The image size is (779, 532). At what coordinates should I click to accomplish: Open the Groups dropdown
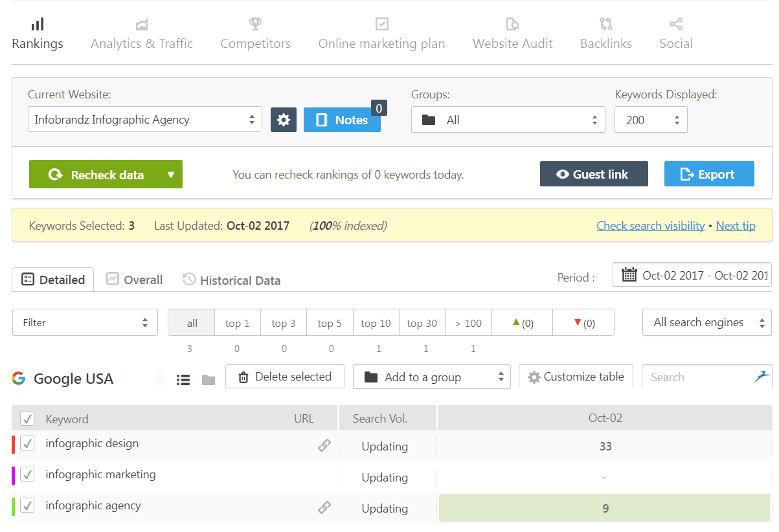coord(508,119)
